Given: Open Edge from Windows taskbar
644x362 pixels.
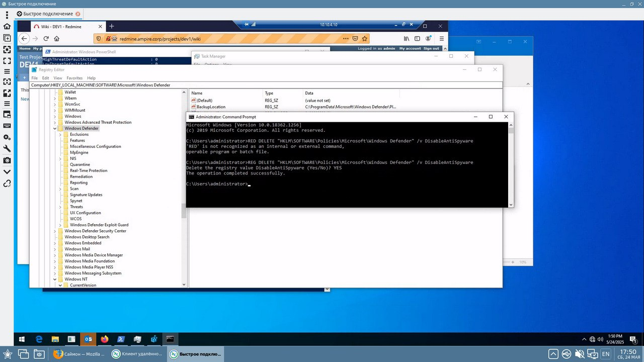Looking at the screenshot, I should pyautogui.click(x=39, y=339).
